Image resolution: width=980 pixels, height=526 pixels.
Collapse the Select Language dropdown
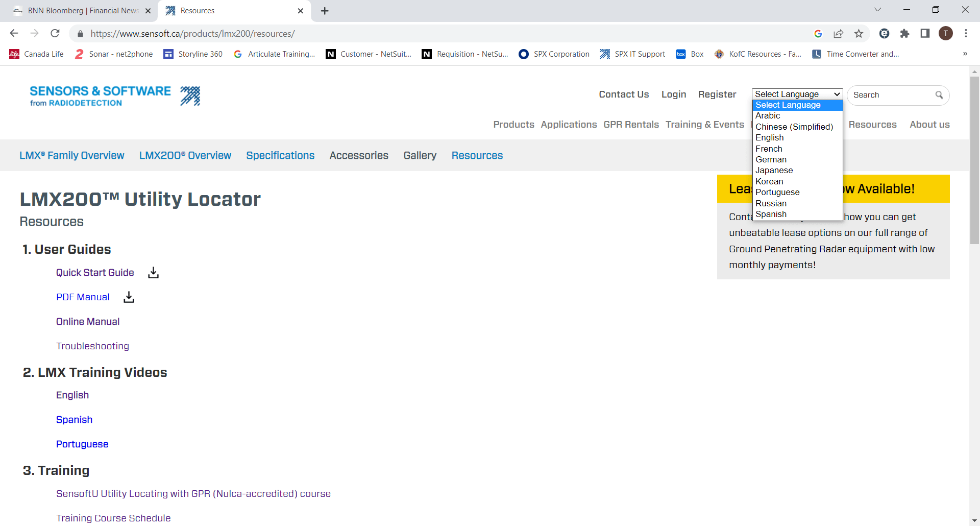click(797, 94)
